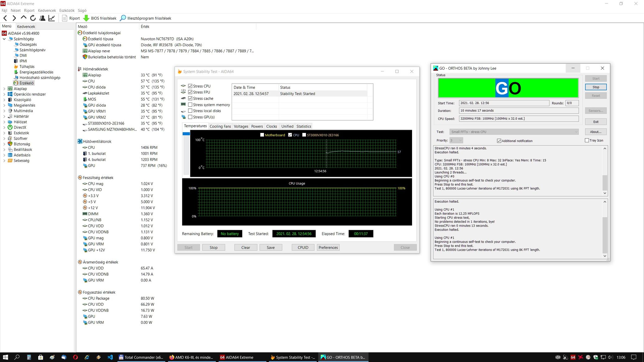Image resolution: width=644 pixels, height=362 pixels.
Task: Open CPUID from stability test window
Action: (303, 247)
